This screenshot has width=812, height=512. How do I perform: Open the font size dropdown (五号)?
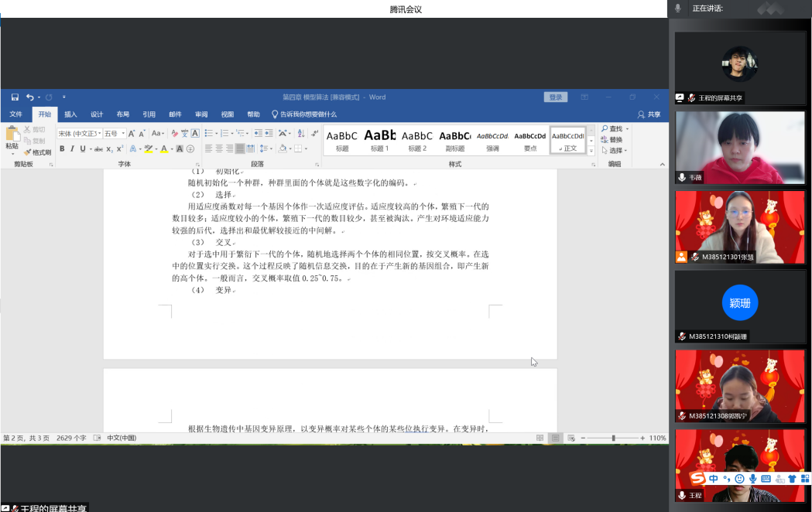[113, 133]
